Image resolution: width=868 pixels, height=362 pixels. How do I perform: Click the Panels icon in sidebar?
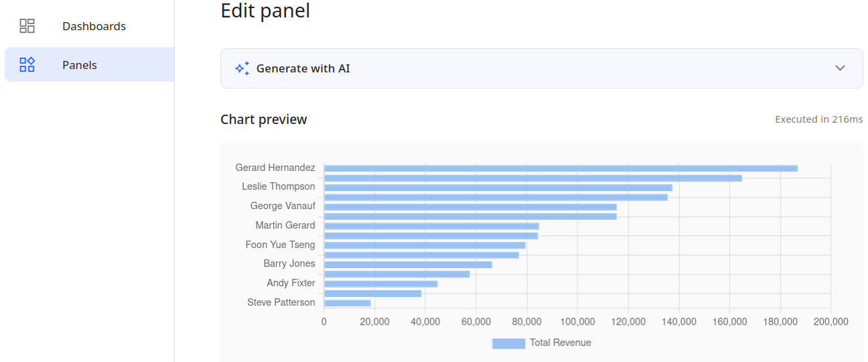[27, 65]
